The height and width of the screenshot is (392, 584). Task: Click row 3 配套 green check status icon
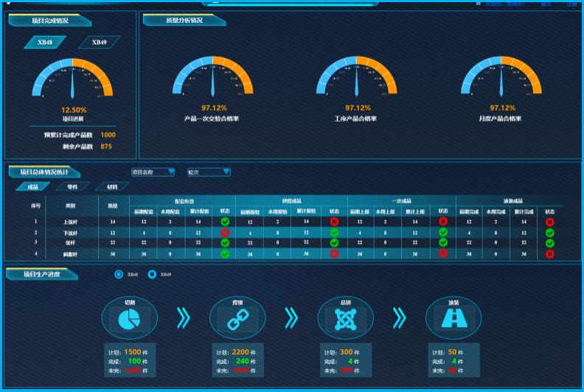tap(225, 242)
